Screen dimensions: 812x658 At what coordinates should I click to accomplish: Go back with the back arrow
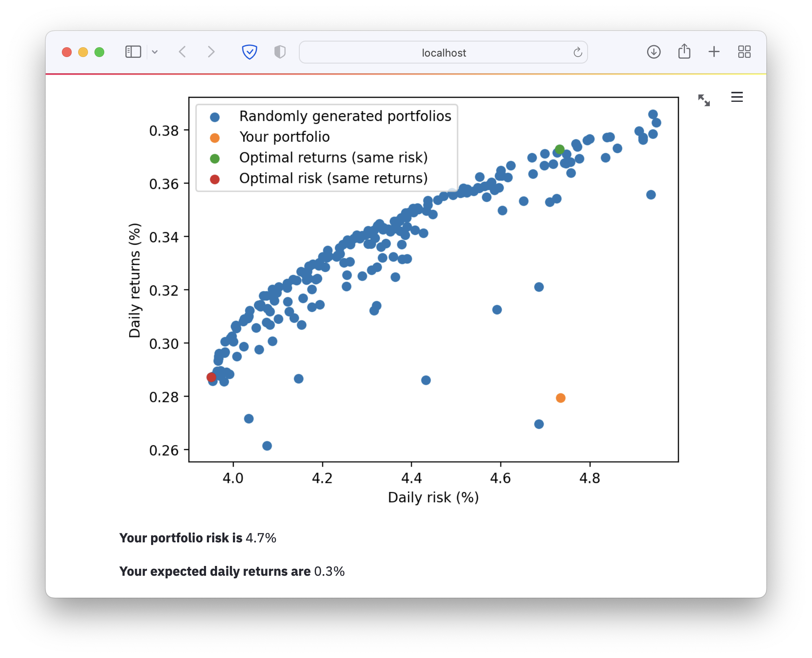(x=182, y=52)
